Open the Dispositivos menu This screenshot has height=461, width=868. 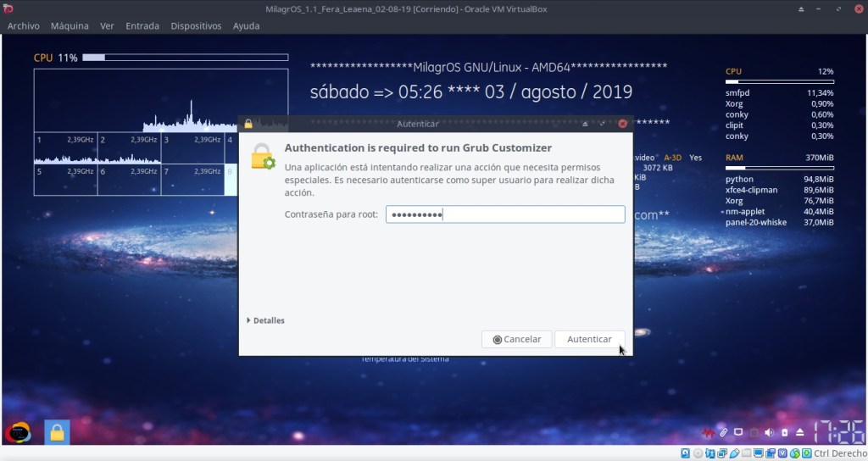196,26
